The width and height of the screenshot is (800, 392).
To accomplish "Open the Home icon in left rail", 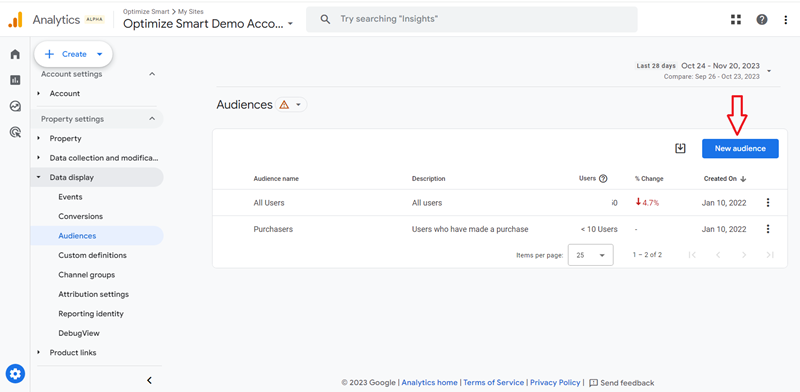I will pos(15,54).
